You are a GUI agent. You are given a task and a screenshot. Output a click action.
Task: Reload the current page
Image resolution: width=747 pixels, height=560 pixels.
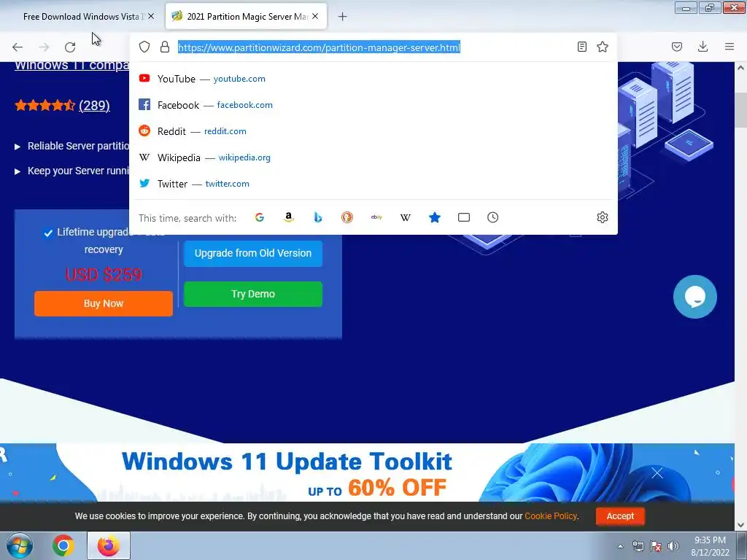click(70, 47)
